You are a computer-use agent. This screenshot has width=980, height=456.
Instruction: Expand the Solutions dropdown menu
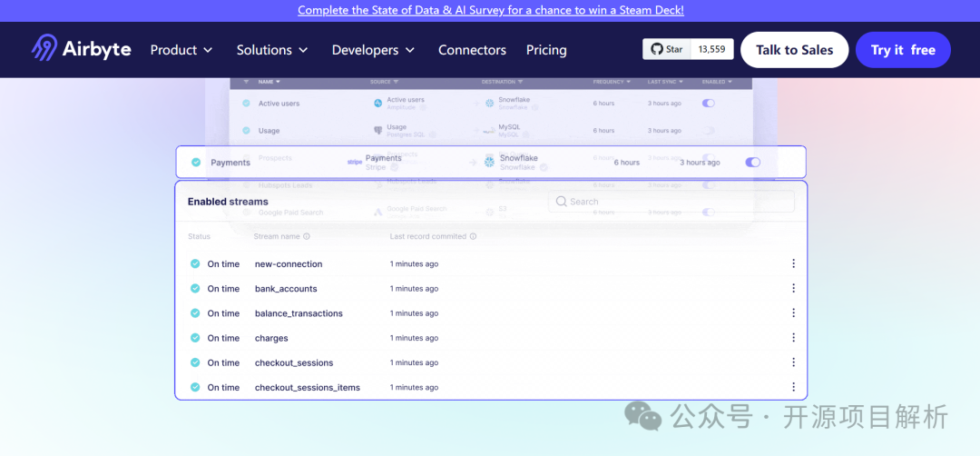point(272,50)
